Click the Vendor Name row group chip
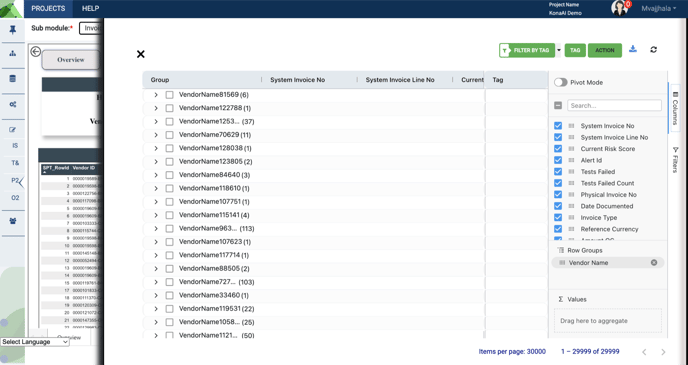This screenshot has height=365, width=688. (608, 262)
